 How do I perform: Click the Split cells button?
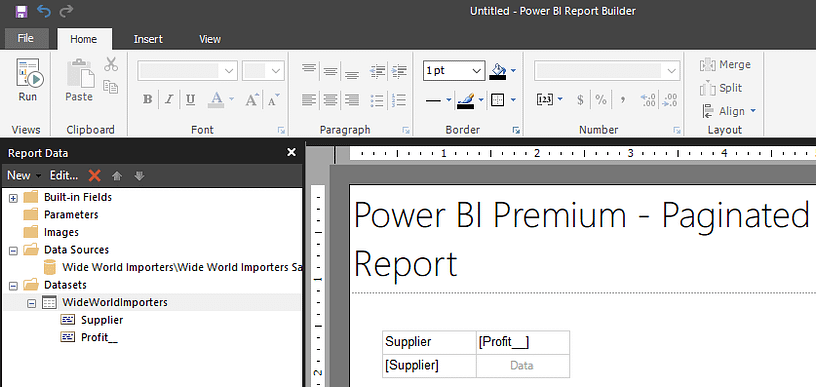(x=721, y=88)
